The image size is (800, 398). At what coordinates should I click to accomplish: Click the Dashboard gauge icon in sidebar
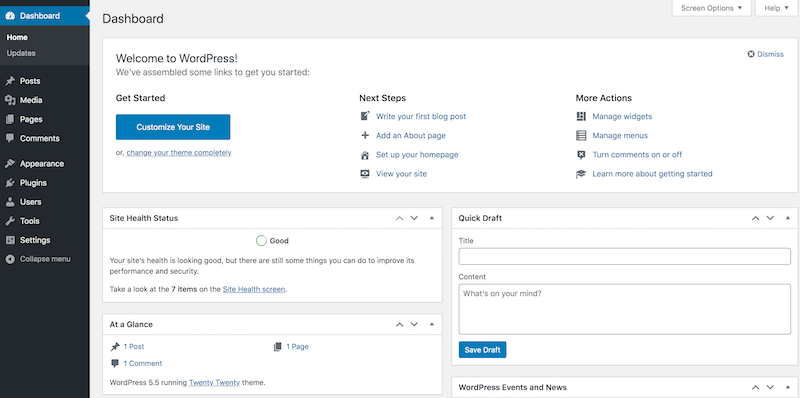click(x=10, y=16)
